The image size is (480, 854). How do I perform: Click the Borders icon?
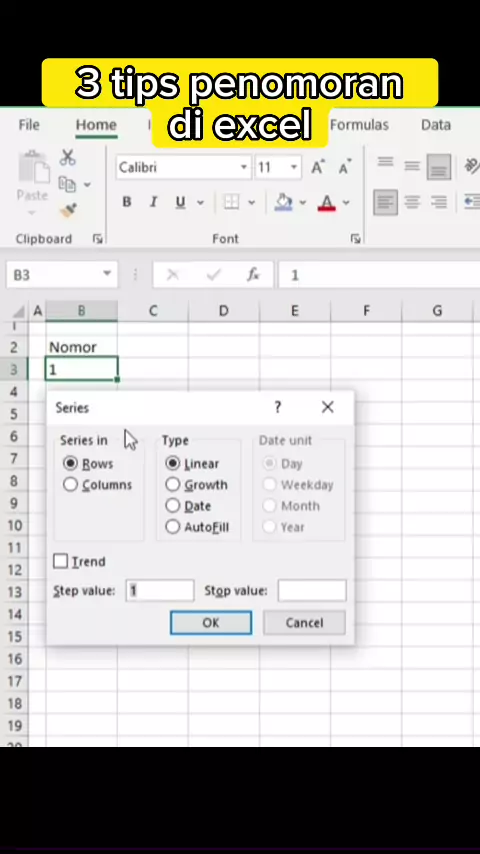tap(232, 202)
